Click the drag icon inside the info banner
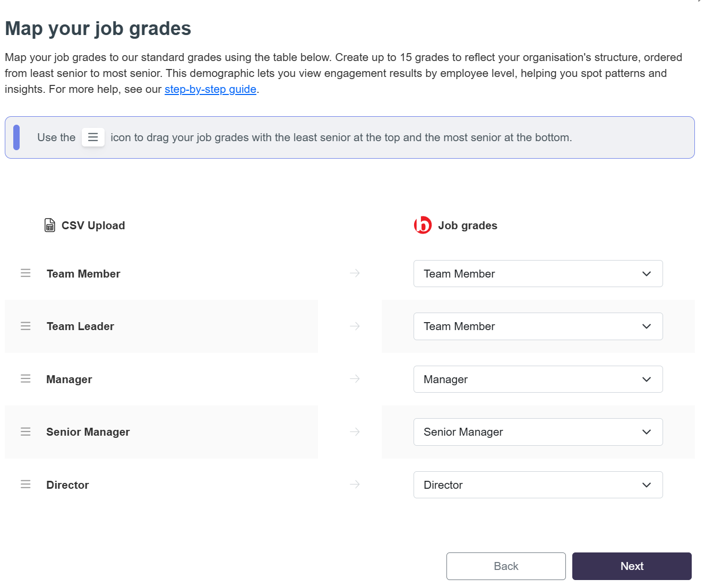Image resolution: width=705 pixels, height=588 pixels. [x=93, y=137]
